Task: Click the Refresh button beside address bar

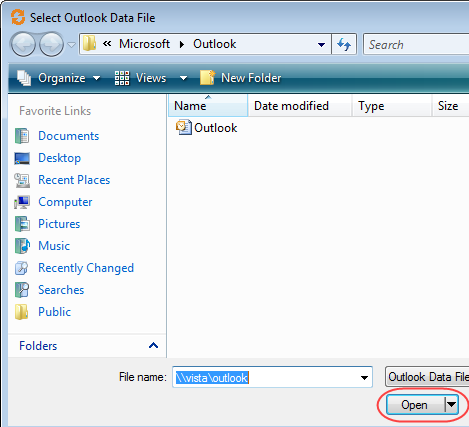Action: (344, 44)
